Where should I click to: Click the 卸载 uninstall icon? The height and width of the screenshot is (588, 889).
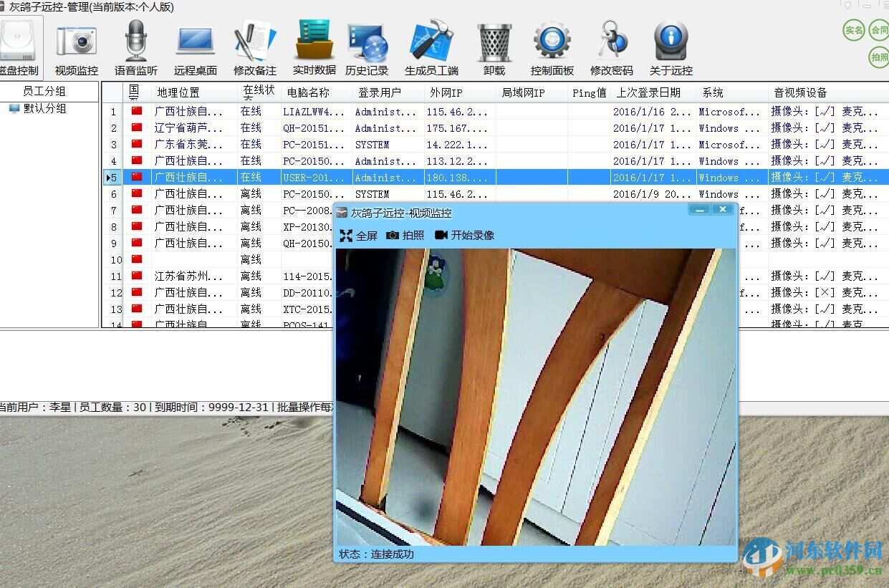coord(493,43)
